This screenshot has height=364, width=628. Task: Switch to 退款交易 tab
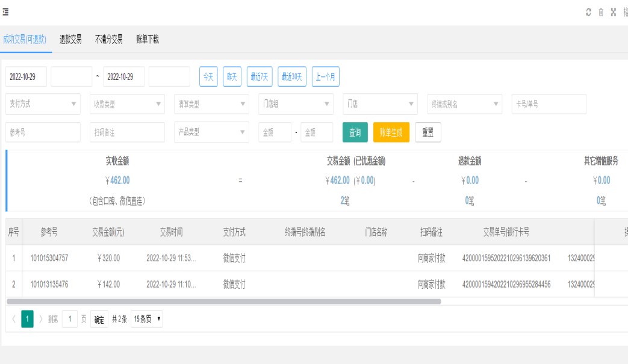pos(70,40)
